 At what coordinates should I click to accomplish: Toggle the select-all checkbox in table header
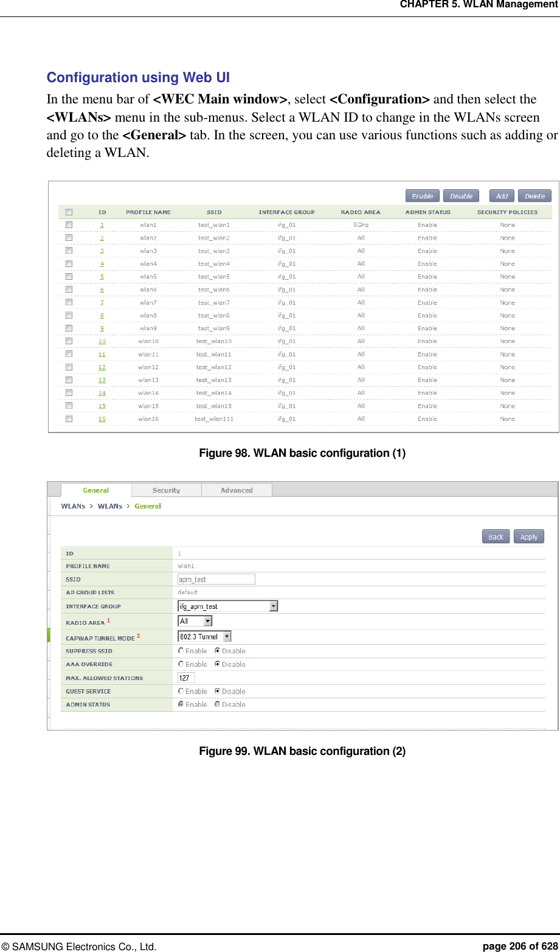coord(69,212)
